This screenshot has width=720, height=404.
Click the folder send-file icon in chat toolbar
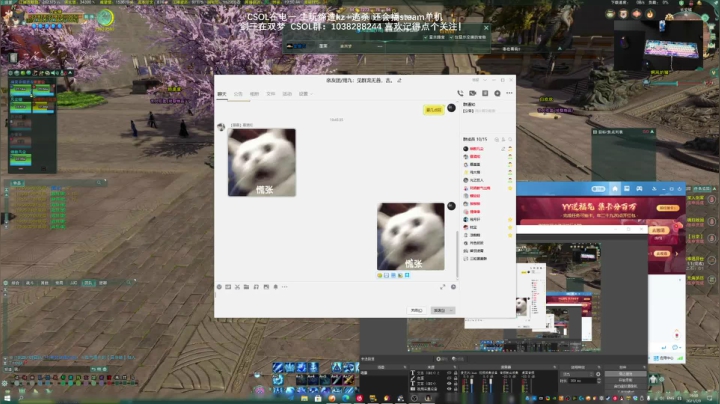pos(247,287)
